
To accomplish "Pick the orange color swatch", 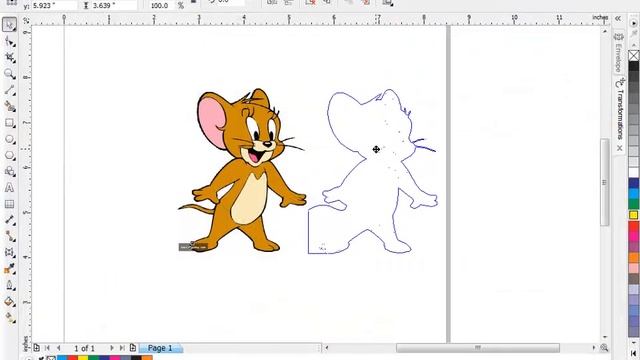I will (x=633, y=258).
